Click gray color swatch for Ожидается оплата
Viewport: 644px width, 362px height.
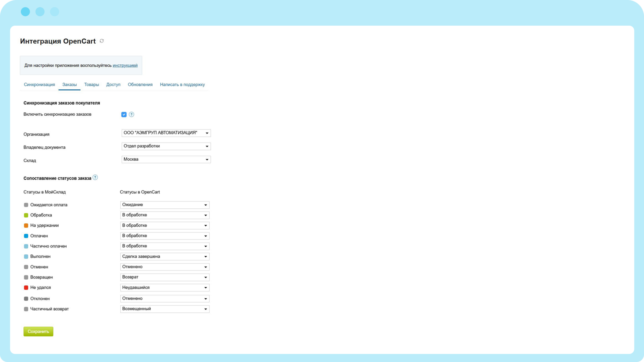click(x=26, y=205)
